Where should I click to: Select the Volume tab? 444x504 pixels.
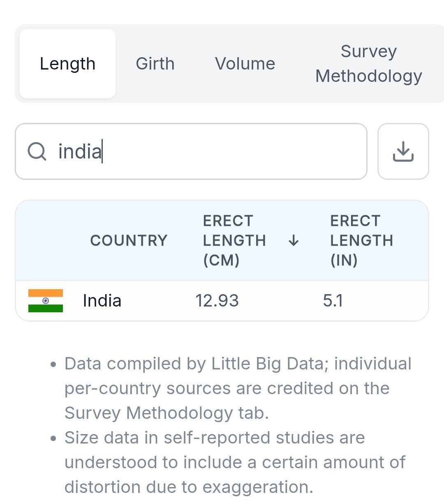245,64
